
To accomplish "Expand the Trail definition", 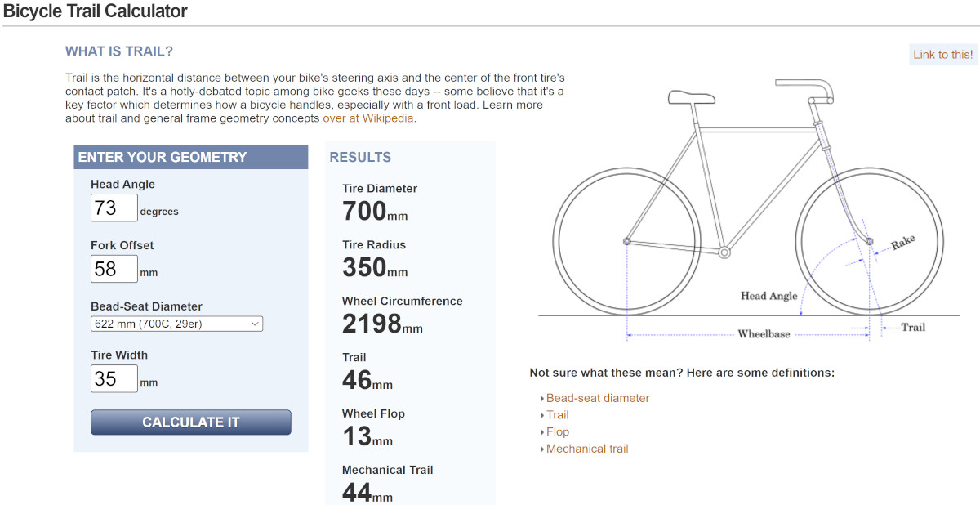I will pos(557,415).
